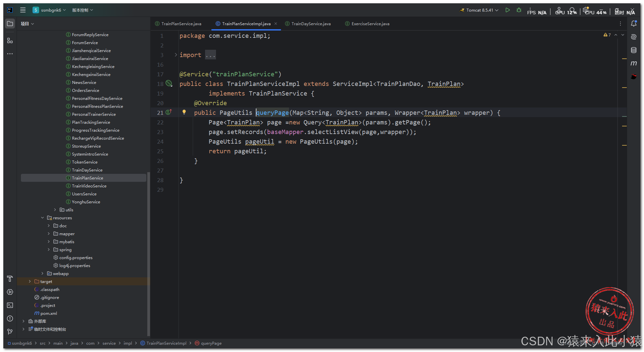Click the queryPage breadcrumb

click(x=208, y=343)
